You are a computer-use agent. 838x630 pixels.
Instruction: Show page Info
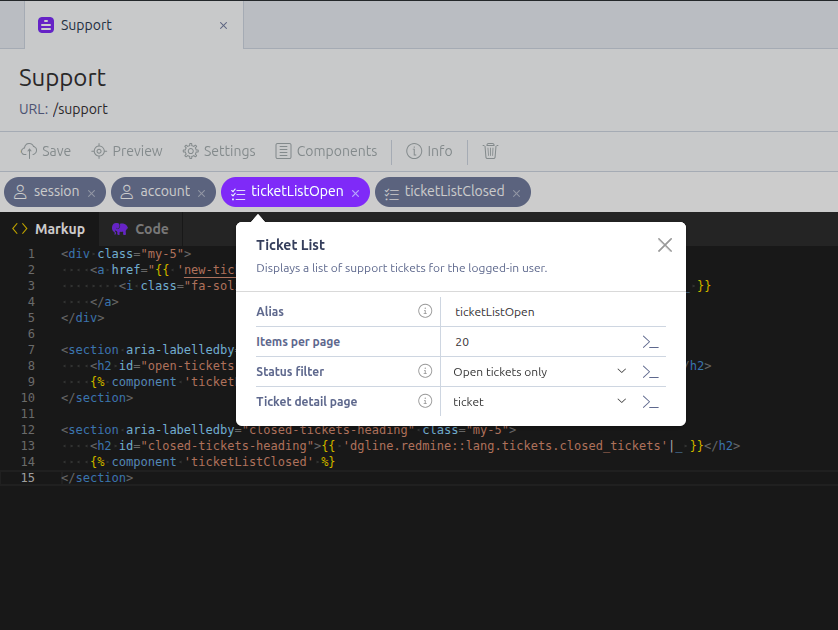click(x=429, y=151)
